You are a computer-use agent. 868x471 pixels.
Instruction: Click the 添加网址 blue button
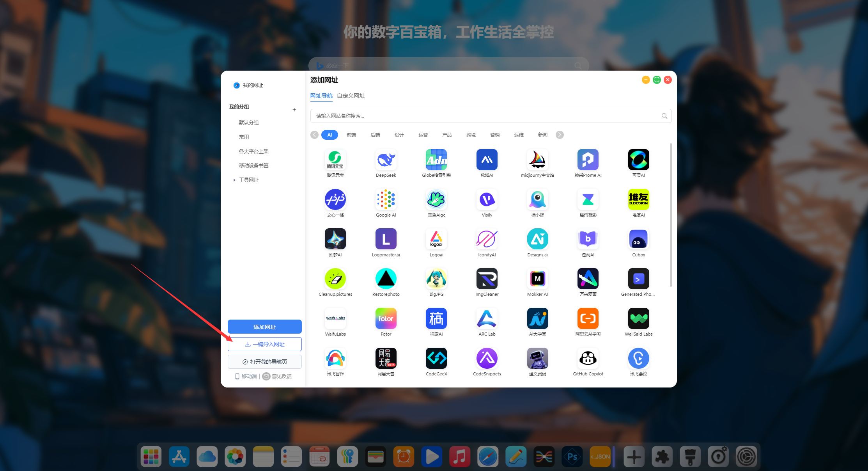point(264,327)
